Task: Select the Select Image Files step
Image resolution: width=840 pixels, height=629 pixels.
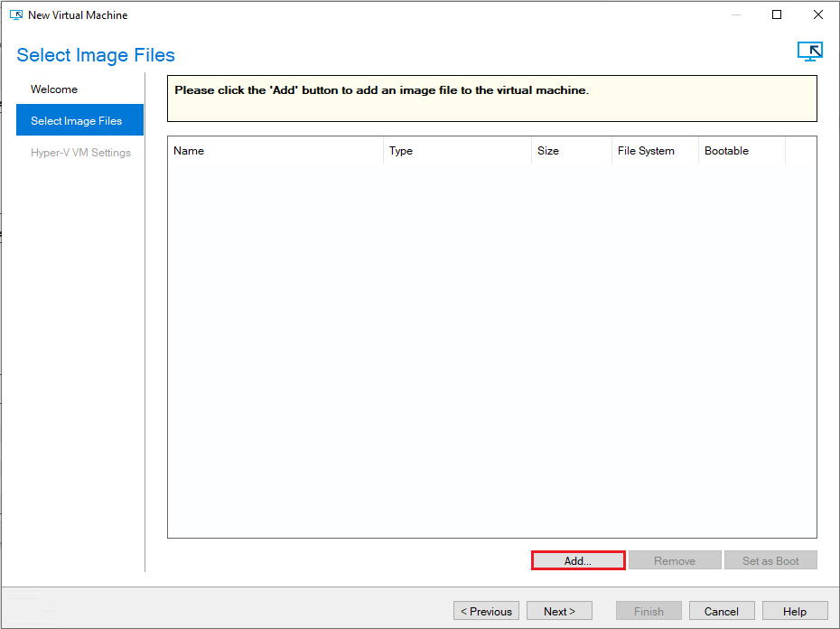Action: [76, 121]
